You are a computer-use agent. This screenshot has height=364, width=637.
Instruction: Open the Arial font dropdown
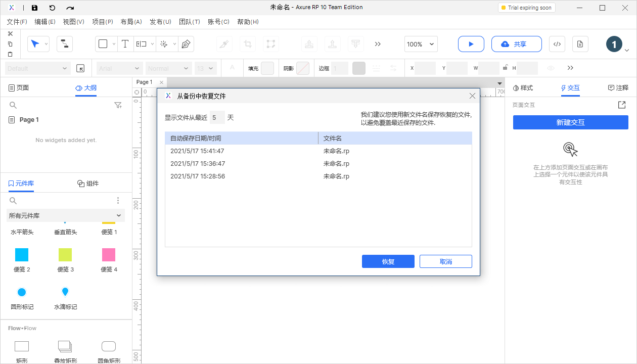click(x=119, y=68)
